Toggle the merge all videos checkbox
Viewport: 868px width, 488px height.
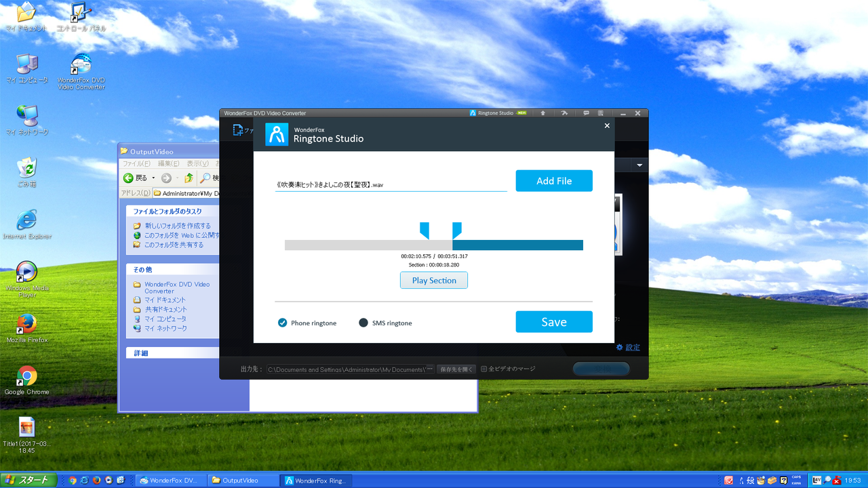[x=484, y=369]
